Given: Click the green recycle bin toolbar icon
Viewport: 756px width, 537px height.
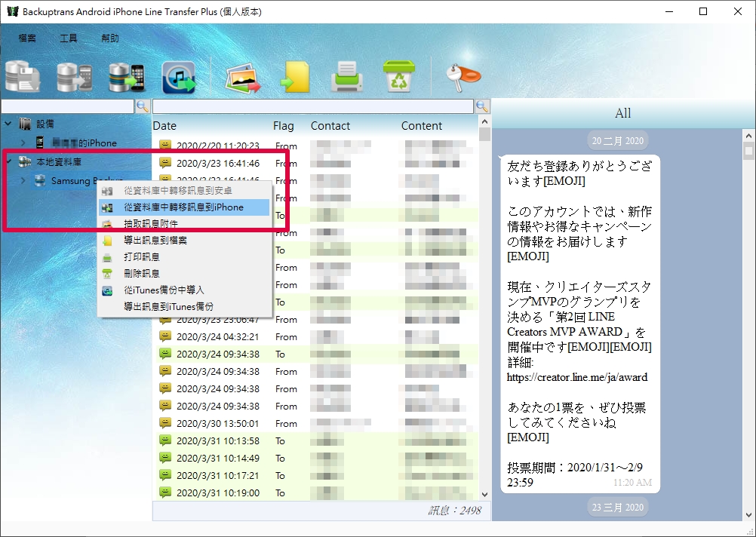Looking at the screenshot, I should (x=398, y=76).
